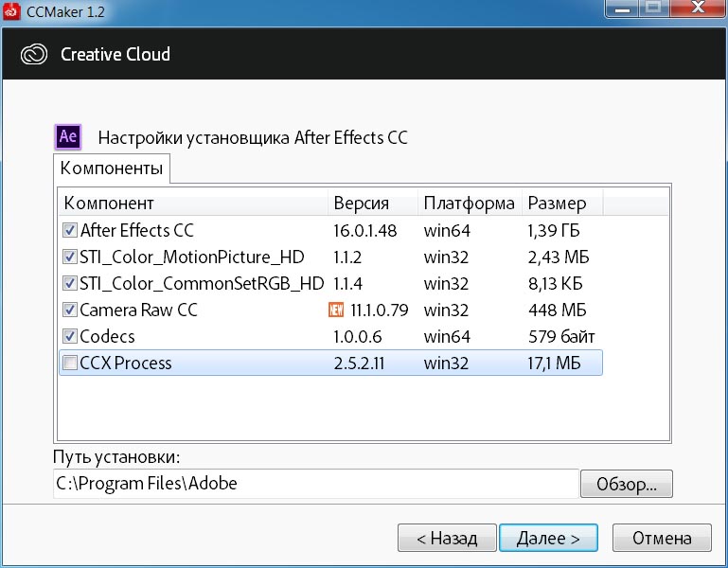Screen dimensions: 728x568
Task: Select the Codecs row name
Action: [x=107, y=336]
